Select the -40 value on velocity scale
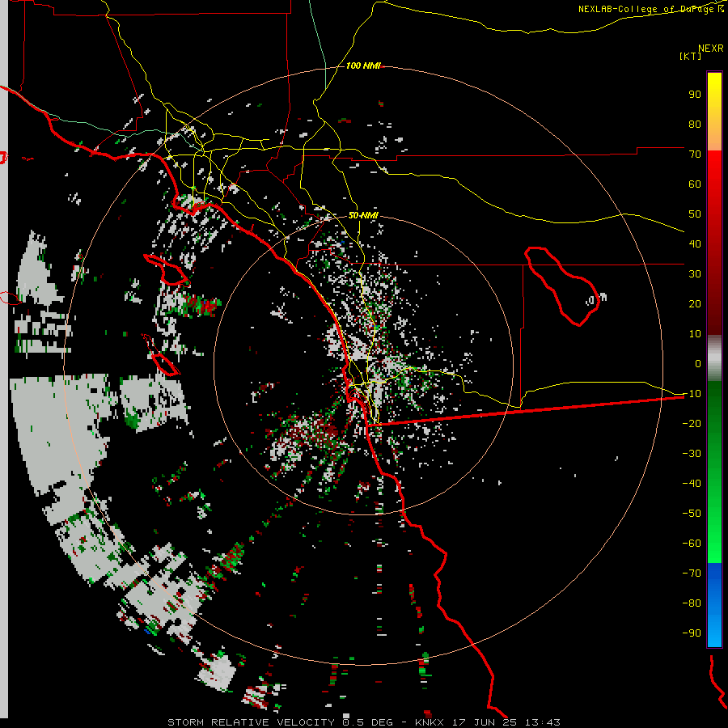Screen dimensions: 728x728 tap(692, 484)
